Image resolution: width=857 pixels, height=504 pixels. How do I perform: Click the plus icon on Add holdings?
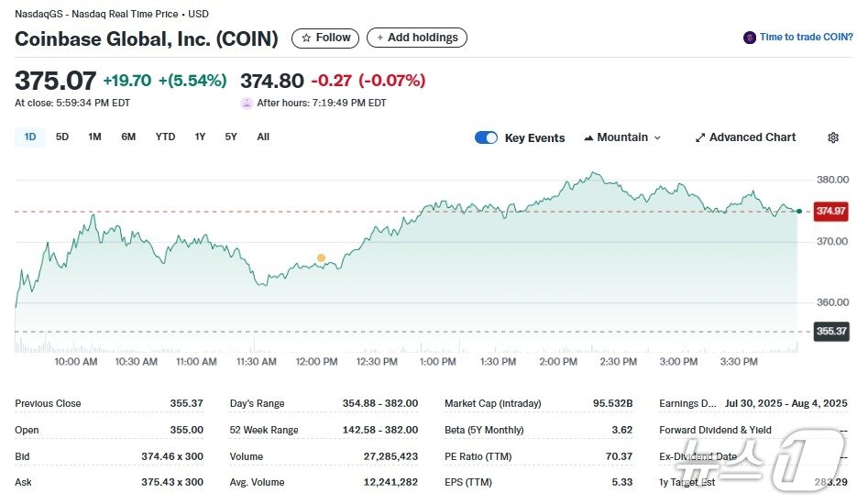(379, 38)
